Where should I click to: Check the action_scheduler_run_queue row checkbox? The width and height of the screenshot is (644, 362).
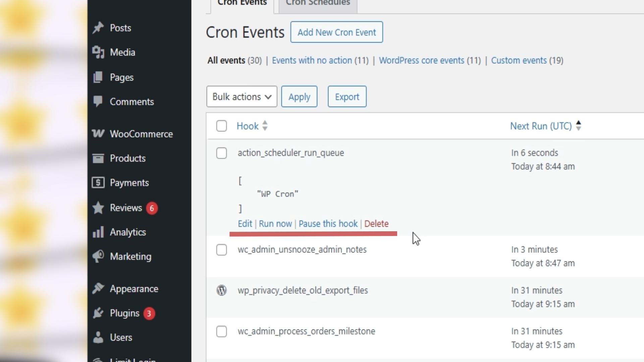(221, 153)
